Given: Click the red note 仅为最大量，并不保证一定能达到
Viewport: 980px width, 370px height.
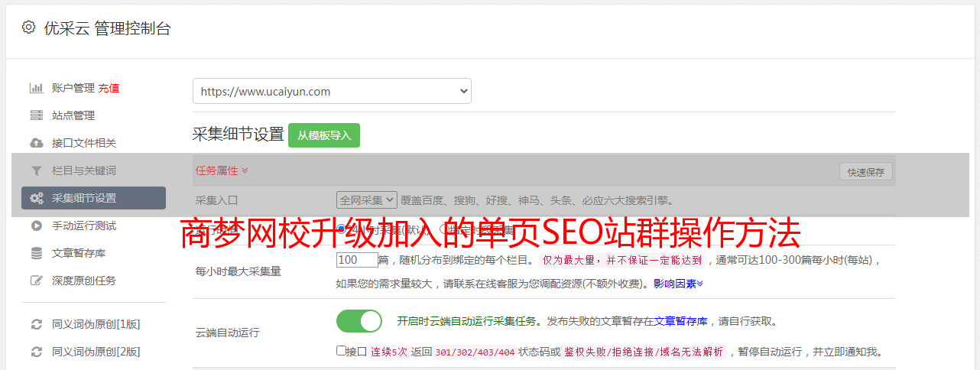Looking at the screenshot, I should click(x=621, y=260).
